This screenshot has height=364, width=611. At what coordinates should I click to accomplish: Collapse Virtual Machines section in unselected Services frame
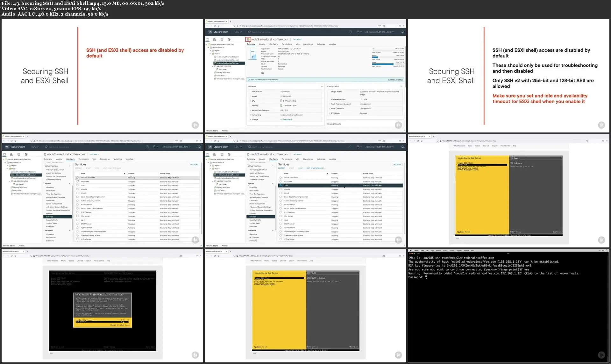coord(69,166)
